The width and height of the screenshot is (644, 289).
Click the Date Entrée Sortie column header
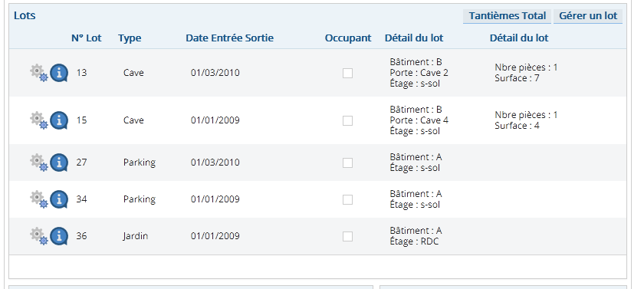(229, 38)
